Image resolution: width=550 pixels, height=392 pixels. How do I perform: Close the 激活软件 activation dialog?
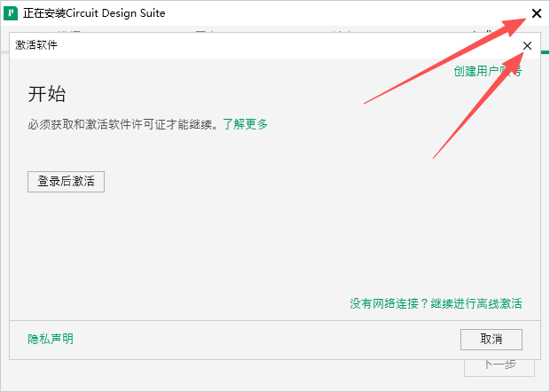[x=527, y=46]
